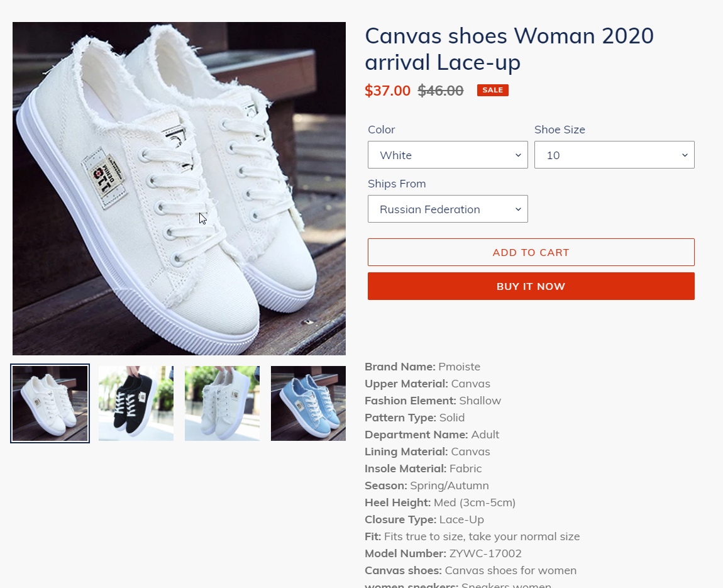Show the third thumbnail with white outdoor shoes
The image size is (723, 588).
pos(222,403)
